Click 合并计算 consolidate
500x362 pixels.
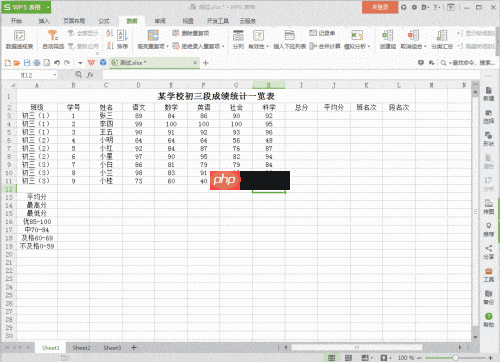click(325, 46)
